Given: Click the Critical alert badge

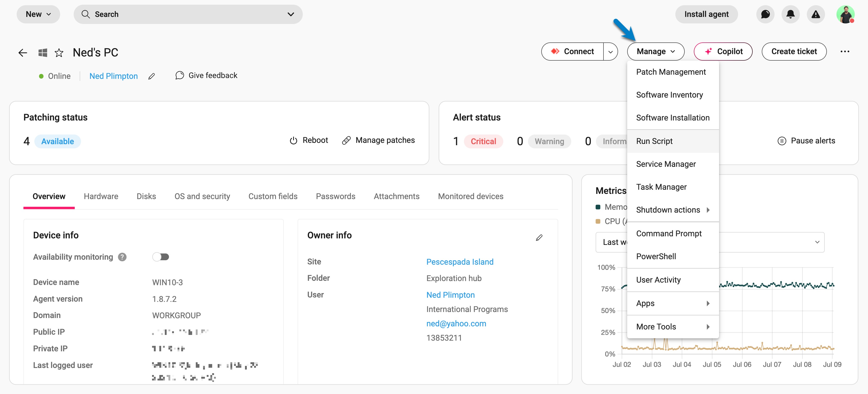Looking at the screenshot, I should (483, 141).
